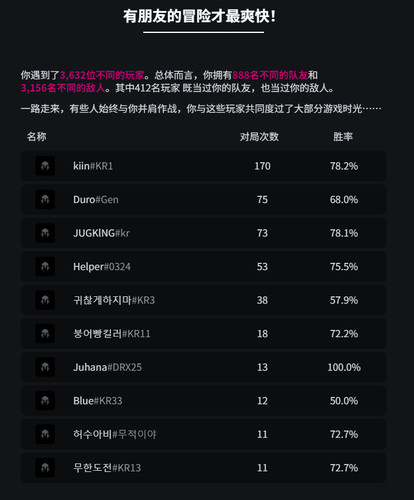Open Helper#0324 player name
This screenshot has height=500, width=414.
pos(102,267)
